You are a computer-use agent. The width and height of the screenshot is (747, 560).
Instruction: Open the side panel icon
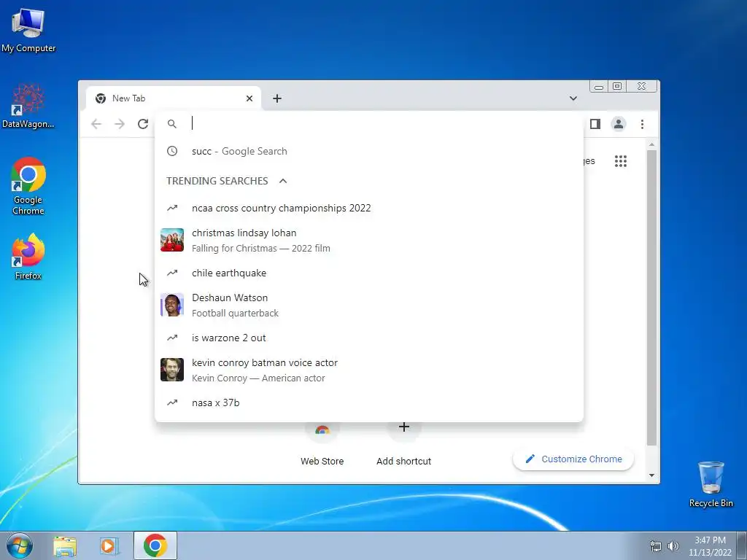pos(595,124)
